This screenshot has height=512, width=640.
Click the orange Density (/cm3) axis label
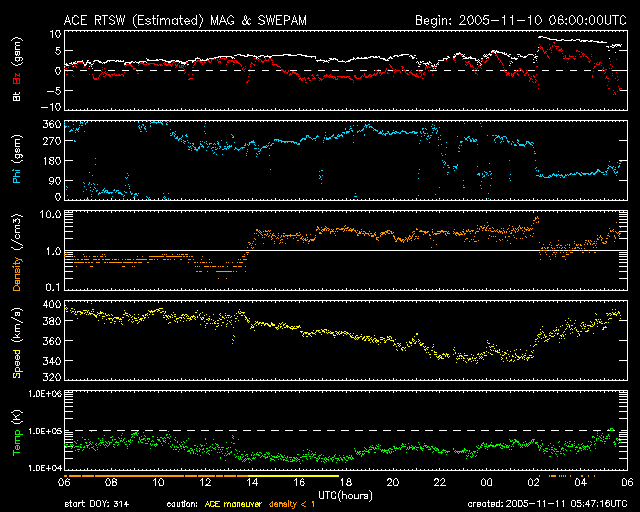coord(17,252)
